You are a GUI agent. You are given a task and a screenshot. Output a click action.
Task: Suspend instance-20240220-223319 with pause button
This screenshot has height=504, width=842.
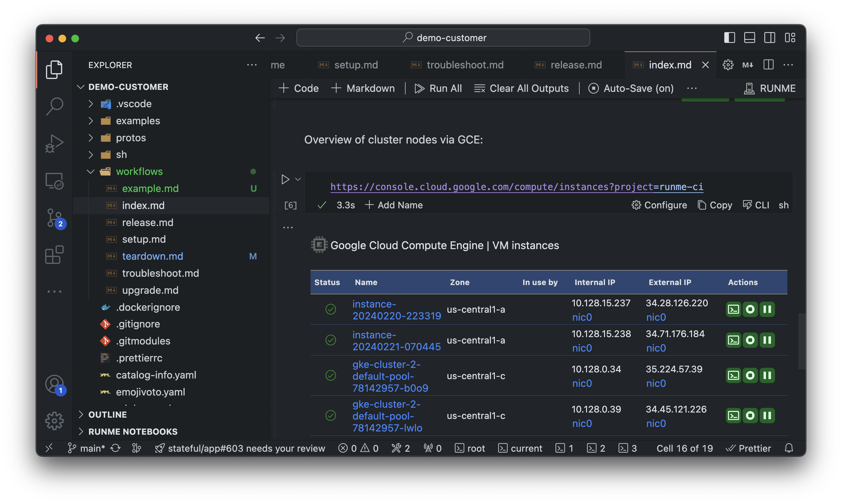(767, 309)
